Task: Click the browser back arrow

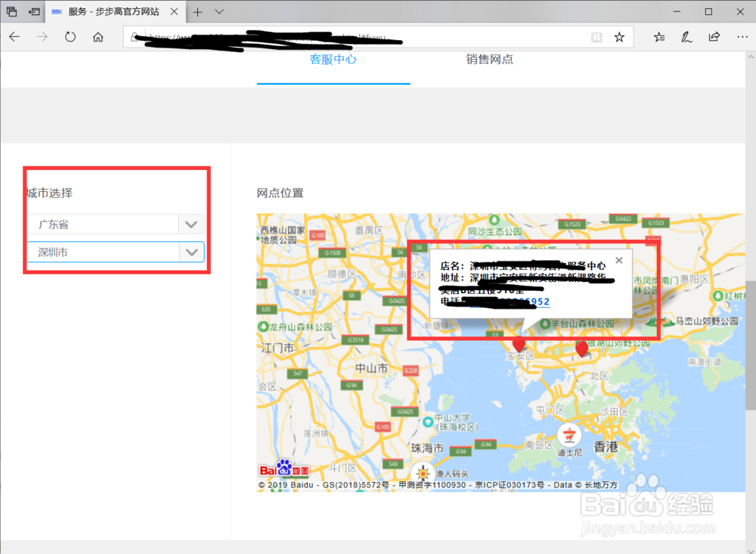Action: 14,36
